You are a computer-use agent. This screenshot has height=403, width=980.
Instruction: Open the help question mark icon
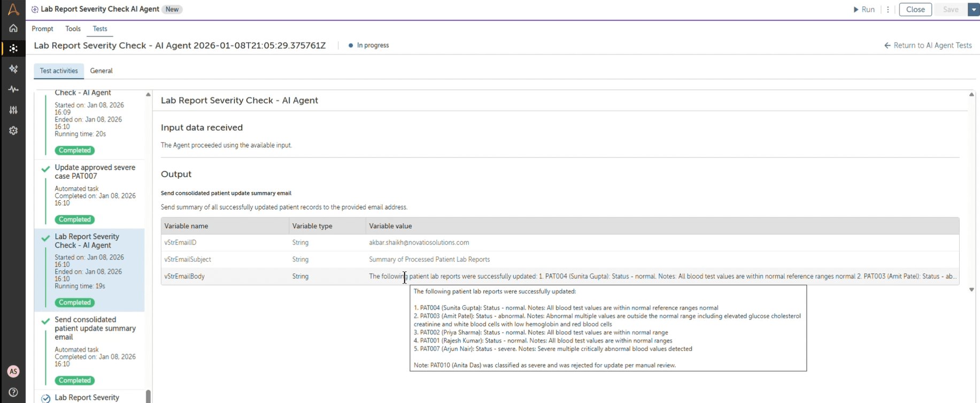pyautogui.click(x=13, y=392)
